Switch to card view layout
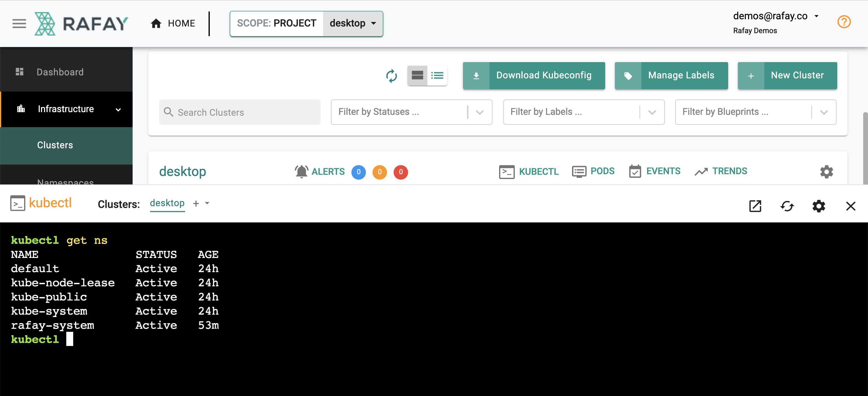The width and height of the screenshot is (868, 396). click(x=417, y=75)
